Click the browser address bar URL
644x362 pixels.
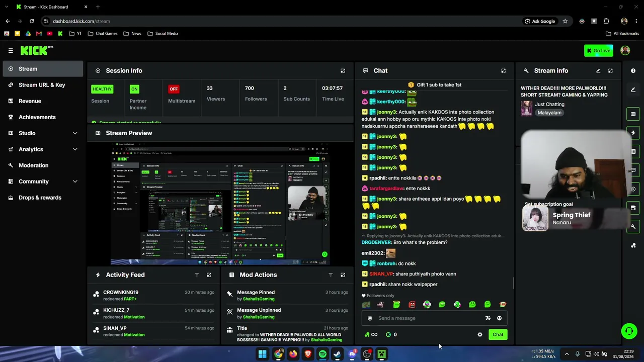point(82,21)
